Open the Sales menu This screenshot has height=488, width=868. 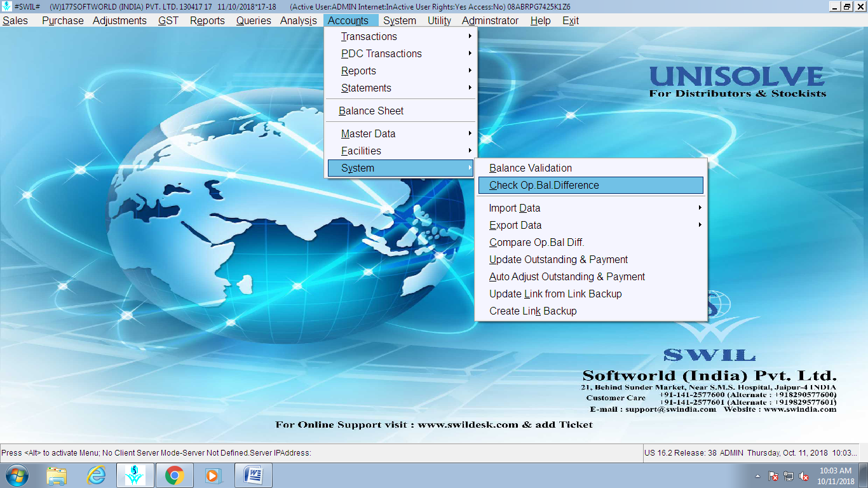tap(15, 20)
